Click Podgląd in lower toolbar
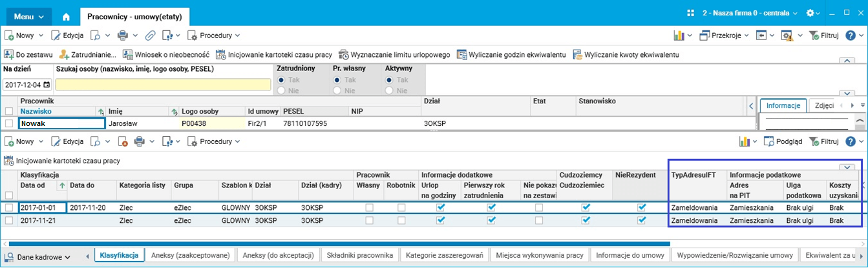 [783, 141]
